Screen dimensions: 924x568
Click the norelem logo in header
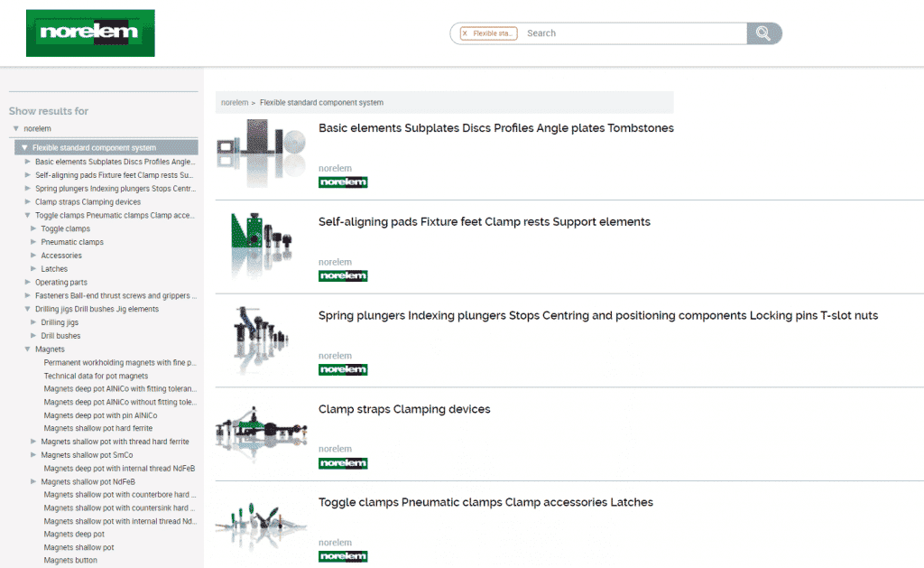click(90, 33)
